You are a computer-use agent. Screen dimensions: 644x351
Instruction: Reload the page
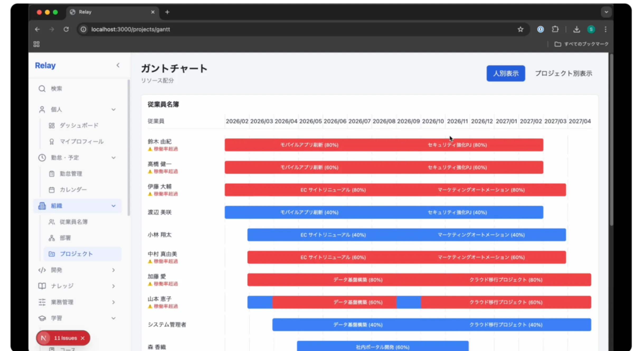pyautogui.click(x=66, y=29)
